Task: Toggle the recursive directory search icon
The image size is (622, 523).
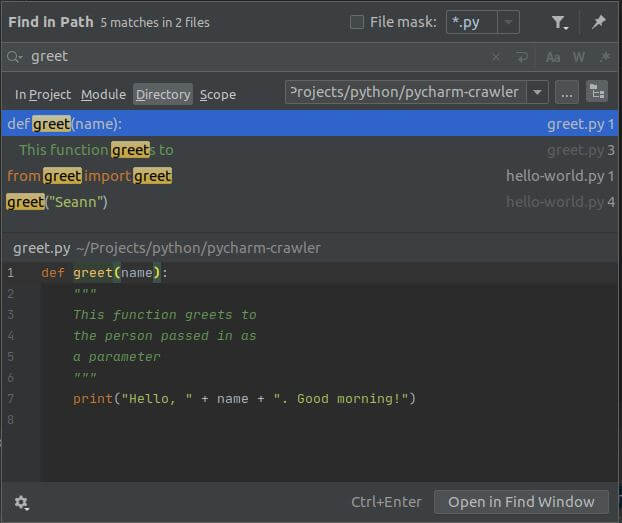Action: [597, 92]
